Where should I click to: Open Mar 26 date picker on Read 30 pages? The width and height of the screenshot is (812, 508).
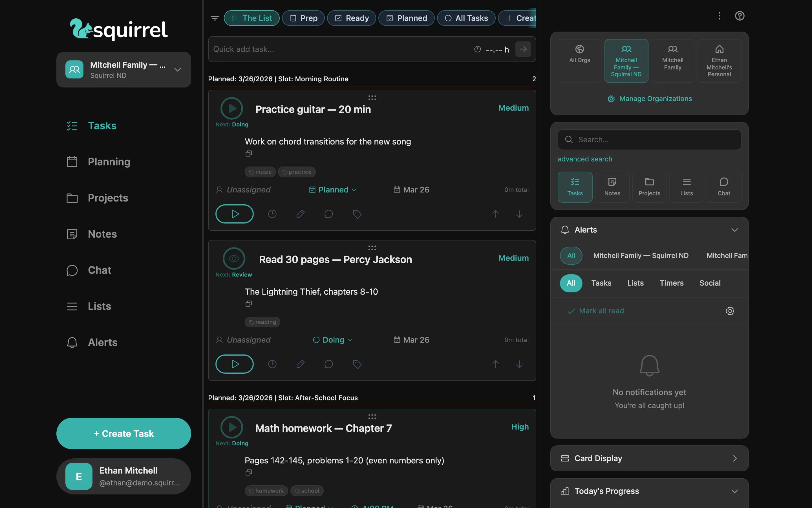point(411,340)
